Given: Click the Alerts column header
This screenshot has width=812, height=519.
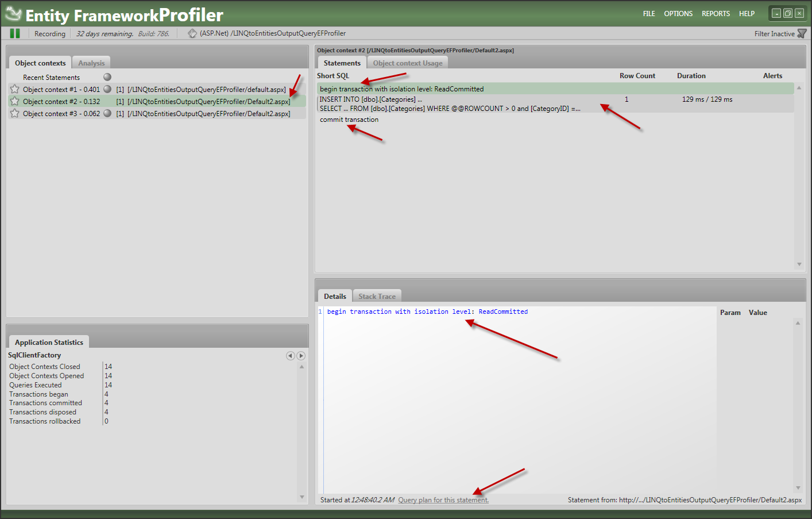Looking at the screenshot, I should tap(772, 76).
